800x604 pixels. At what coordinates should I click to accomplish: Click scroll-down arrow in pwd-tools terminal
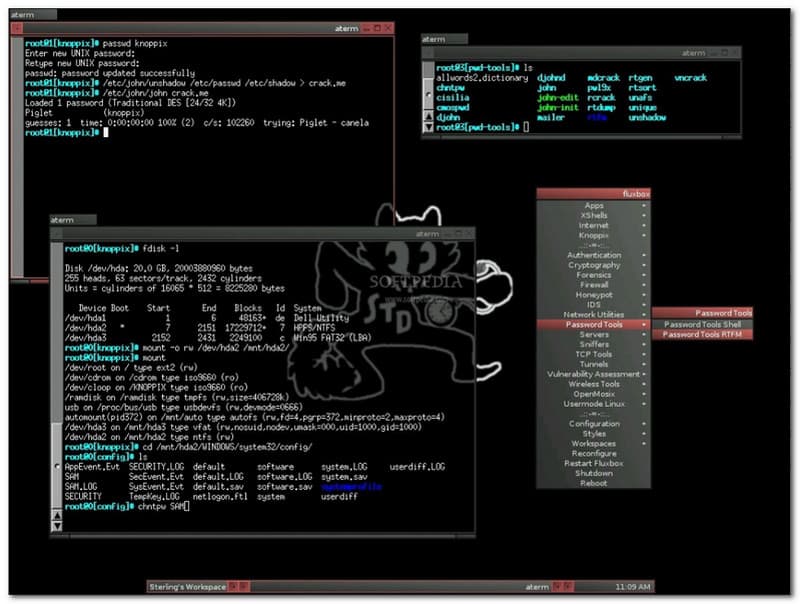click(x=429, y=128)
